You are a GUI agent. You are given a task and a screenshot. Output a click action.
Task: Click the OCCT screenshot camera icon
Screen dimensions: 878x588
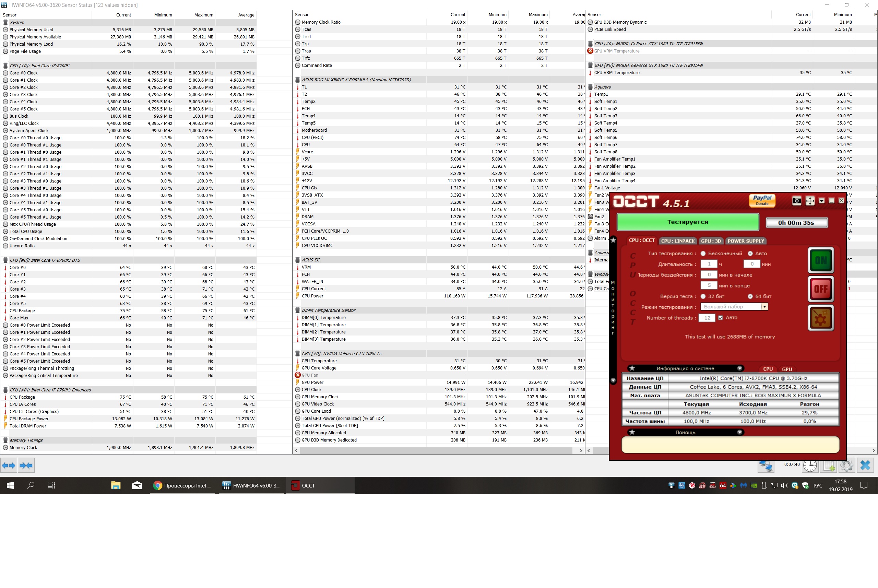pyautogui.click(x=797, y=201)
